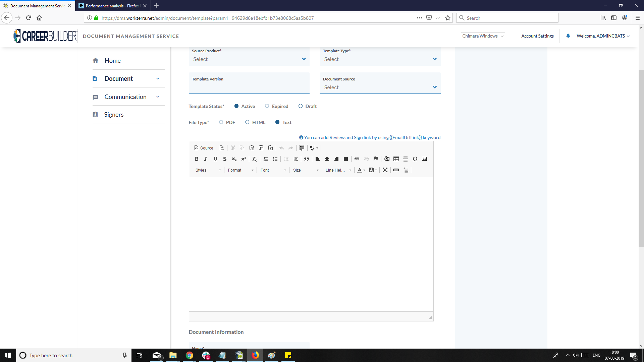This screenshot has width=644, height=362.
Task: Switch to Performance analysis tab
Action: pos(112,6)
